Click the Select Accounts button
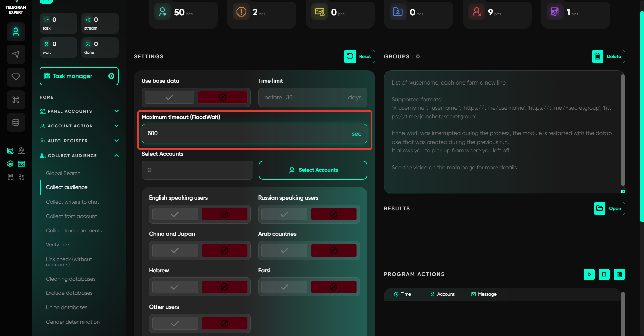644x336 pixels. [313, 170]
